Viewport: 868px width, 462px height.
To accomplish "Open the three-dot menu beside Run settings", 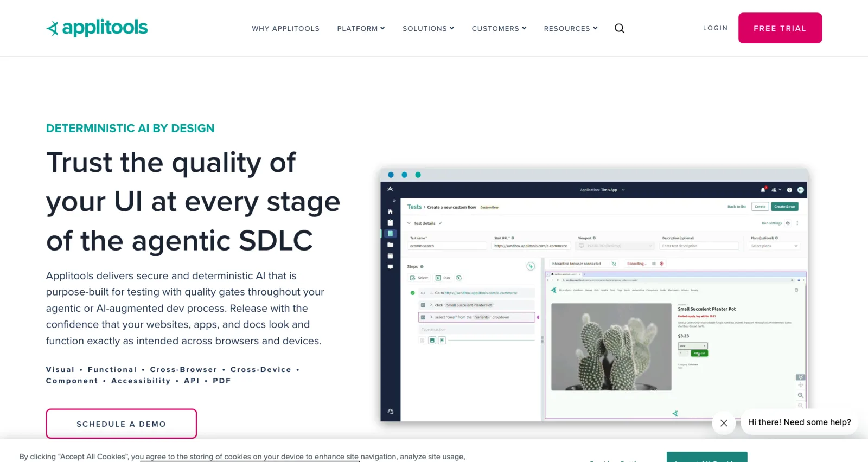I will [x=797, y=223].
